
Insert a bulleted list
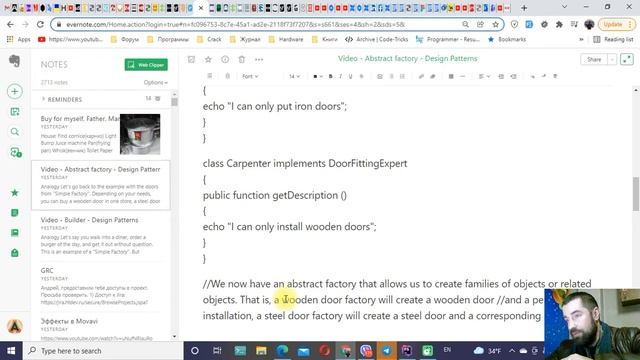tap(391, 76)
